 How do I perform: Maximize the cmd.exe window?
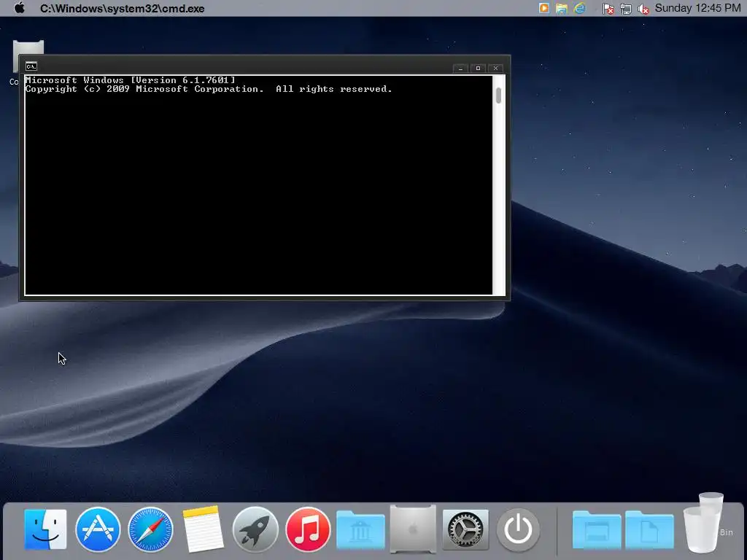coord(478,68)
